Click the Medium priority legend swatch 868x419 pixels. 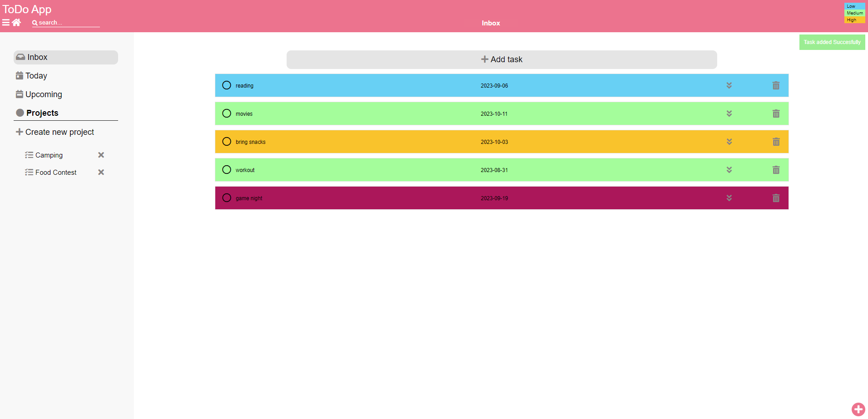pos(854,13)
